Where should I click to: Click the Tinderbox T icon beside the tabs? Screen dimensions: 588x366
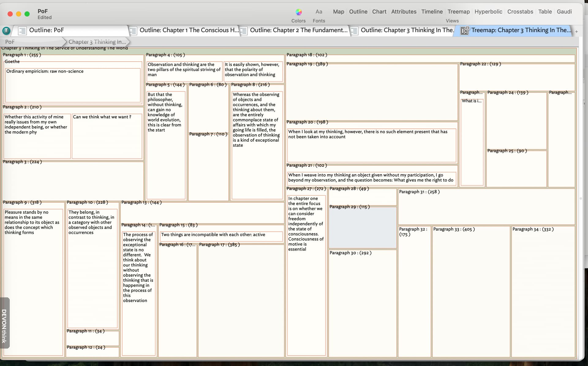(6, 31)
